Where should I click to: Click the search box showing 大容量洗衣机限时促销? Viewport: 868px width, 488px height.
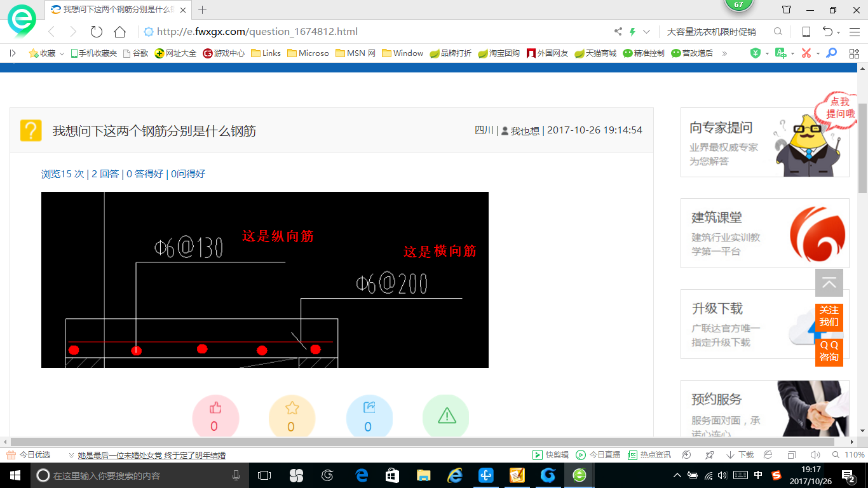(x=711, y=32)
